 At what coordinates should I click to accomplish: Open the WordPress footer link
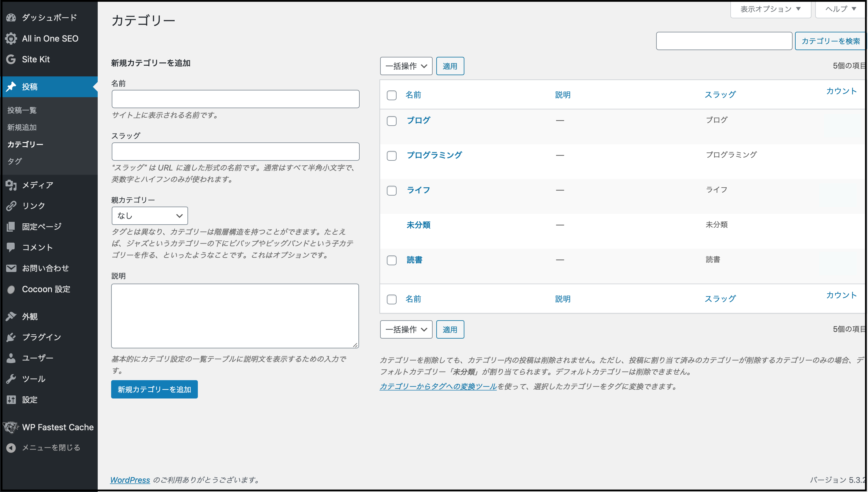(x=130, y=480)
